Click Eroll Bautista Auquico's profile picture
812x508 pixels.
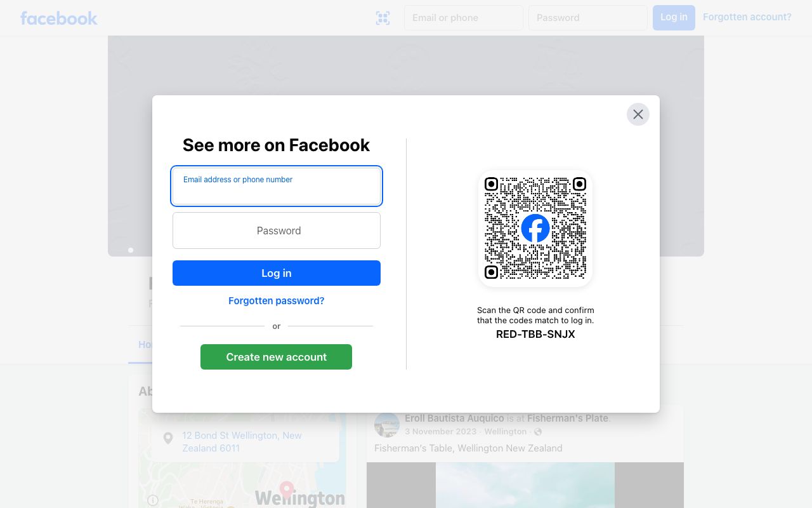387,425
